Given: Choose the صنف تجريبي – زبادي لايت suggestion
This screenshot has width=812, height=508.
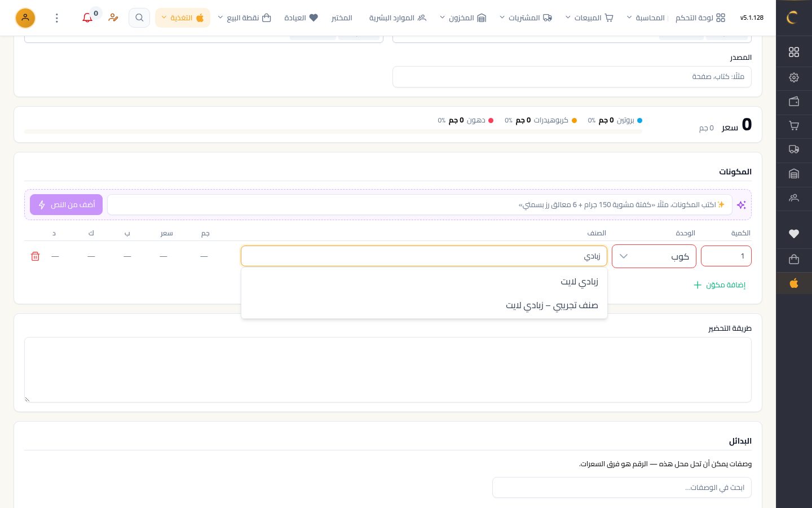Looking at the screenshot, I should pyautogui.click(x=424, y=305).
